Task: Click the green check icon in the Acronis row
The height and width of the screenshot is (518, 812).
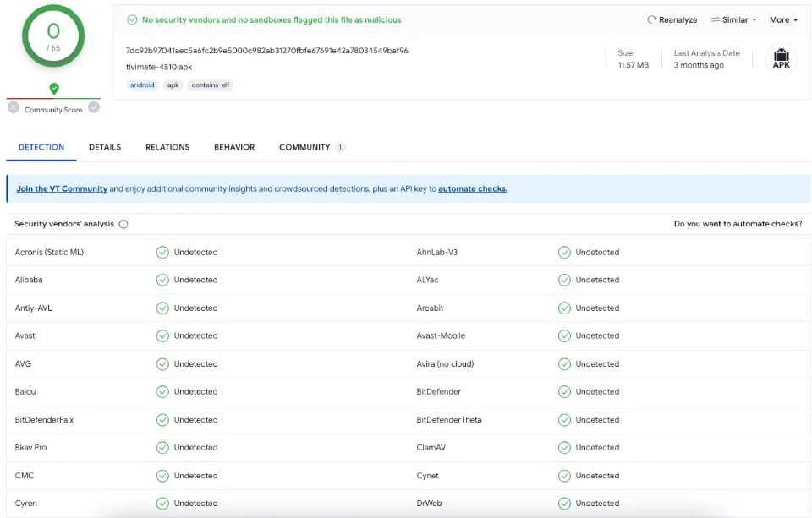Action: pos(162,252)
